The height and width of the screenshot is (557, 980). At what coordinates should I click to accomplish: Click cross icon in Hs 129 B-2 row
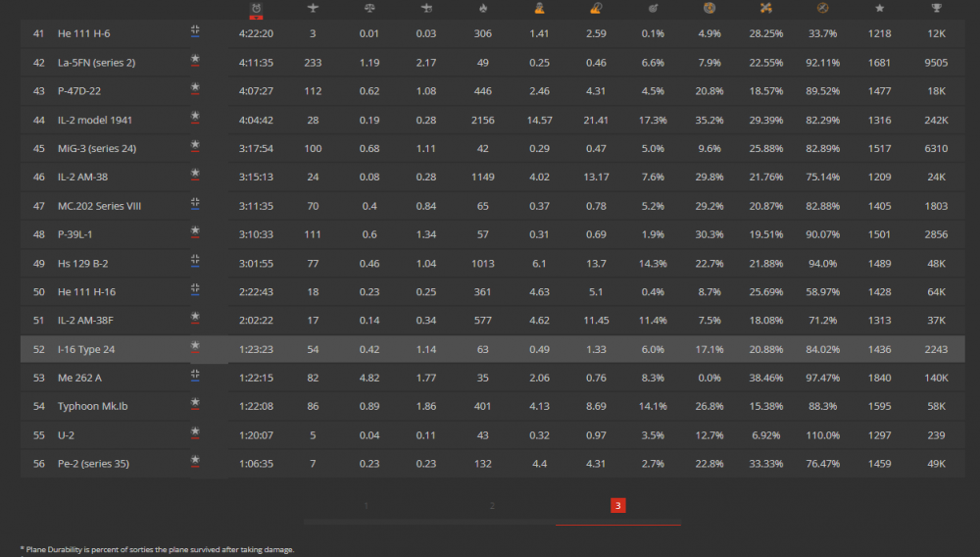195,261
